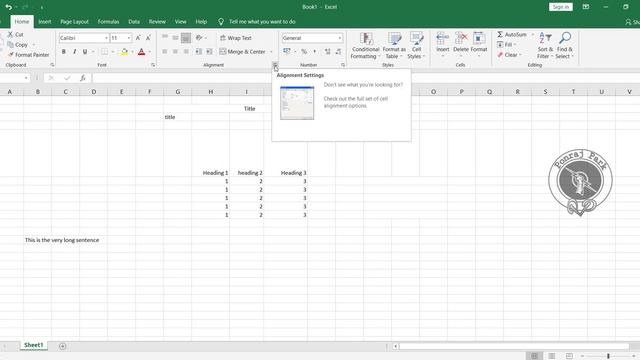Select the Sheet1 tab
Screen dimensions: 640x360
(33, 345)
